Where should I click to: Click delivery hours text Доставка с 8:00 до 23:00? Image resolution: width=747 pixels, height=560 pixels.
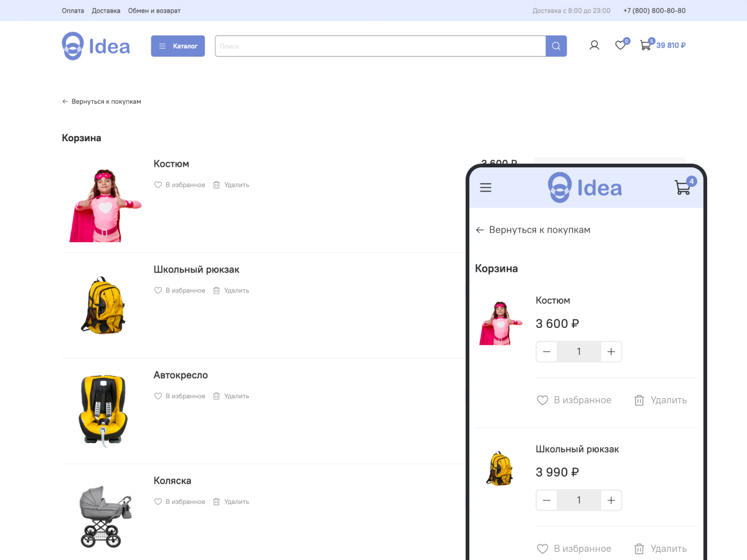[x=571, y=11]
